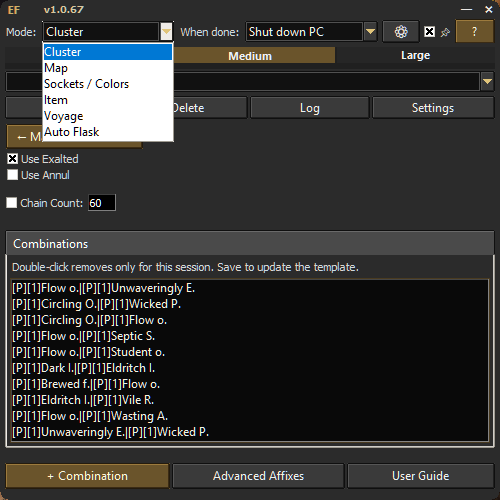Enable the Use Annul checkbox
Screen dimensions: 500x500
[x=13, y=175]
